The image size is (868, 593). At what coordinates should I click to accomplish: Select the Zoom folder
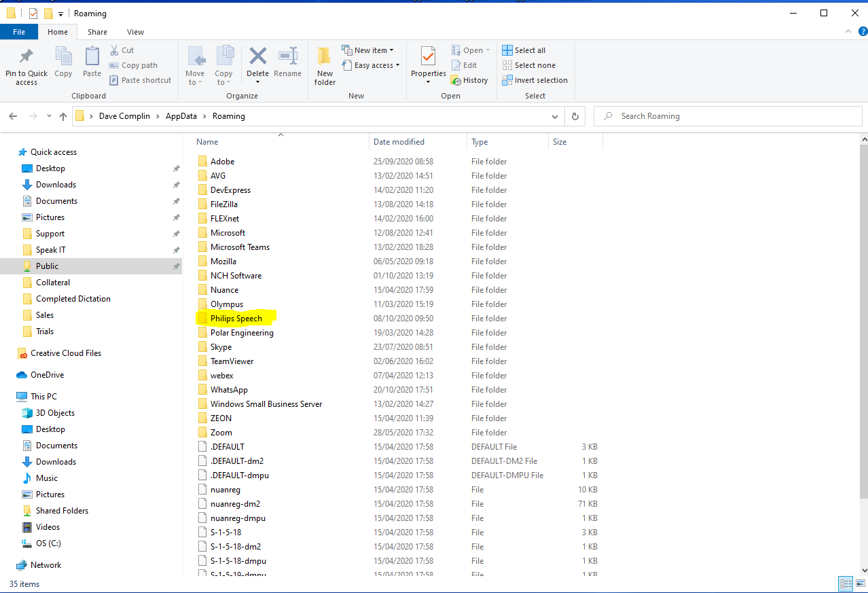[221, 433]
